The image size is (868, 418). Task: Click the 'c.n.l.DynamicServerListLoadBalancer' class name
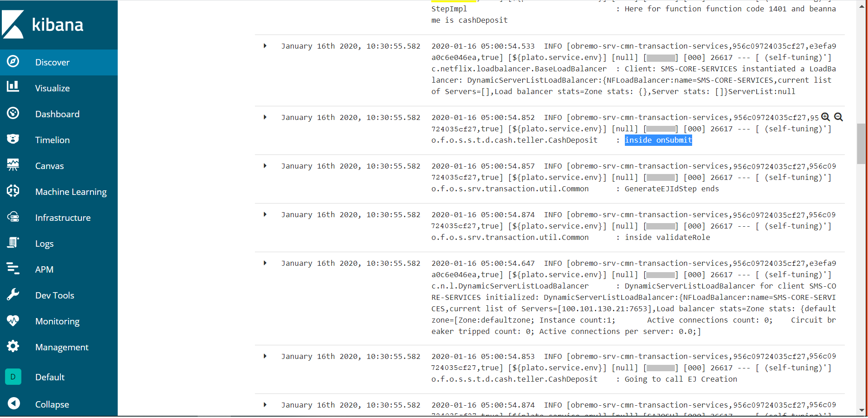point(510,286)
